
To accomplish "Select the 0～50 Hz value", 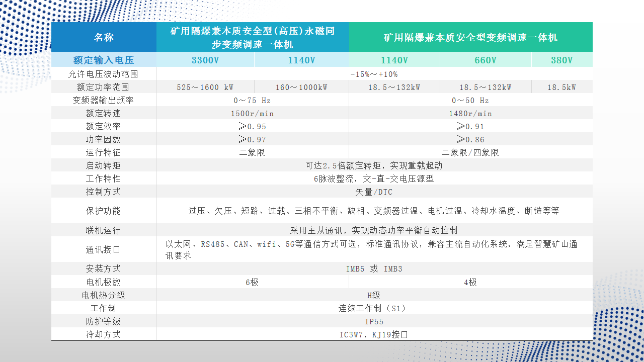I will point(470,101).
